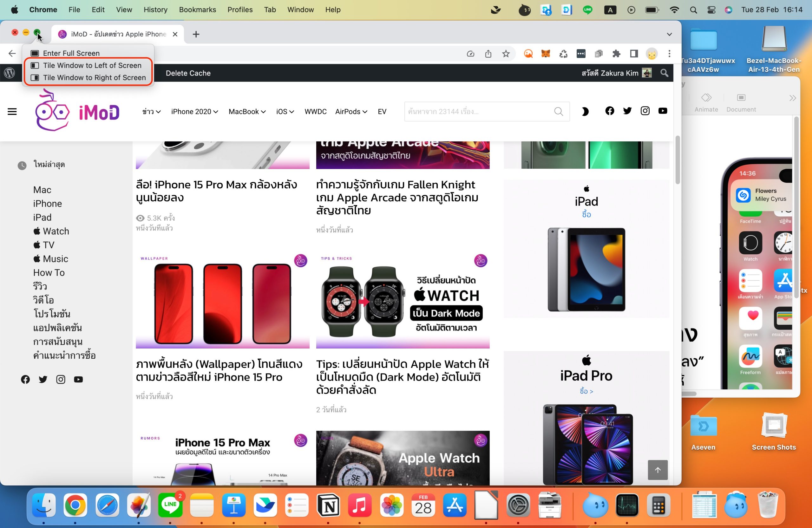
Task: Open the AirPods dropdown menu
Action: 351,112
